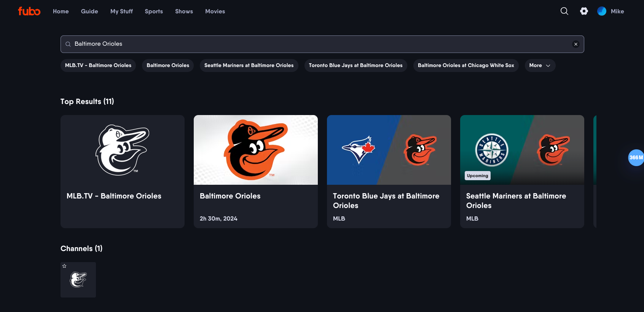
Task: Open MLB.TV - Baltimore Orioles card thumbnail
Action: click(x=123, y=150)
